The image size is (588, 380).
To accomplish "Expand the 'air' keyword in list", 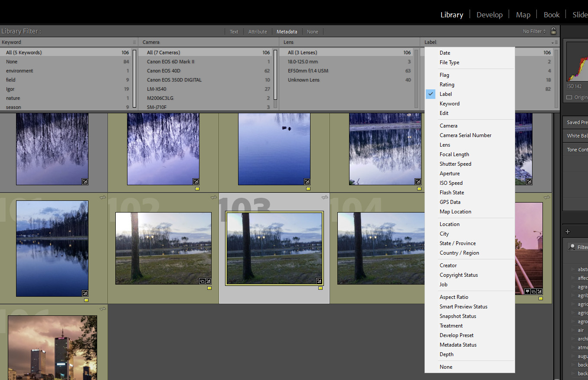I will [572, 330].
